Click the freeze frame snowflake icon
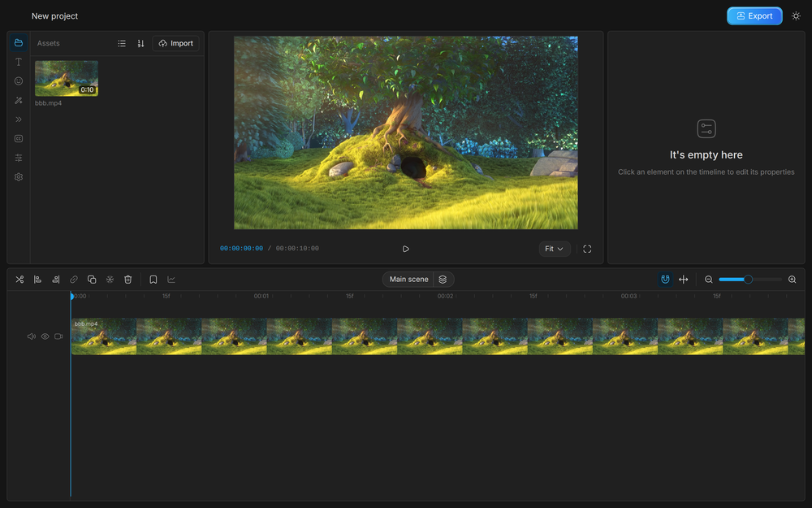The image size is (812, 508). [x=110, y=280]
